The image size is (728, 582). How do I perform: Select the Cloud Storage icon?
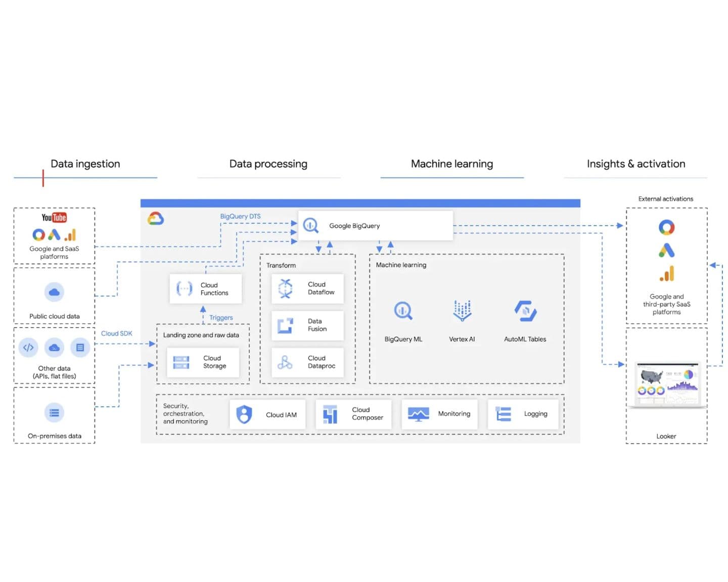[x=181, y=362]
